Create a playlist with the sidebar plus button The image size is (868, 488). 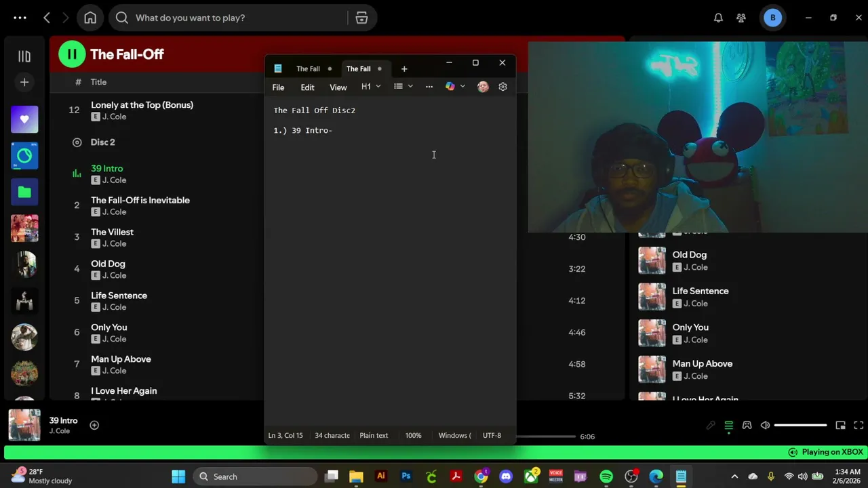pos(24,82)
